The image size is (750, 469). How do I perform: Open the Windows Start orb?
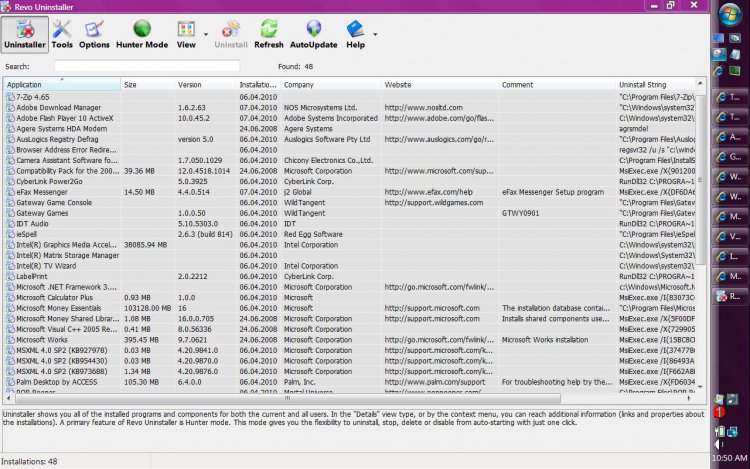click(729, 15)
